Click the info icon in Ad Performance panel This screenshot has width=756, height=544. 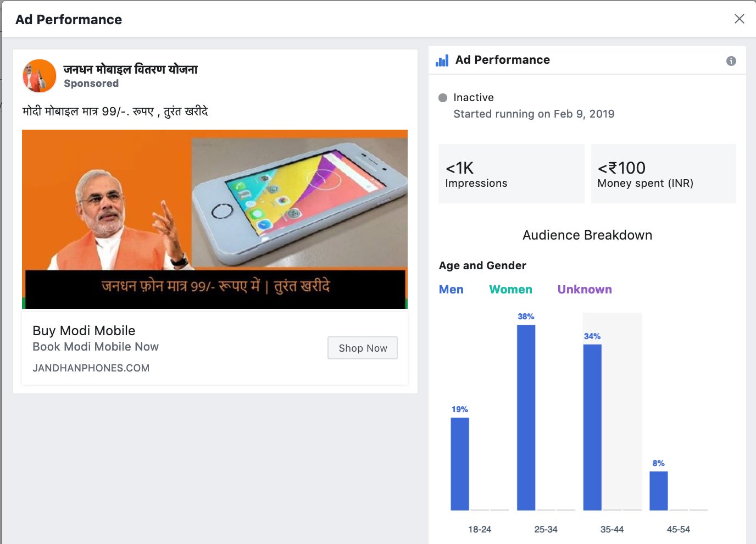click(x=731, y=61)
